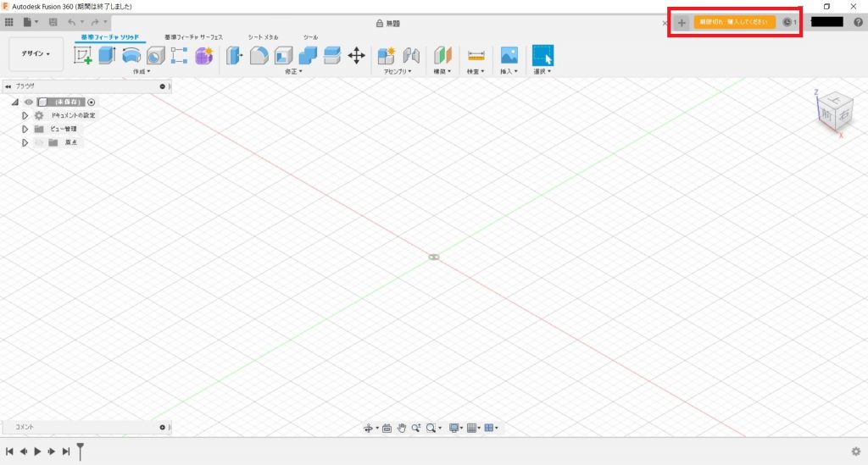Toggle visibility eye of unsaved component
The height and width of the screenshot is (465, 868).
tap(29, 102)
